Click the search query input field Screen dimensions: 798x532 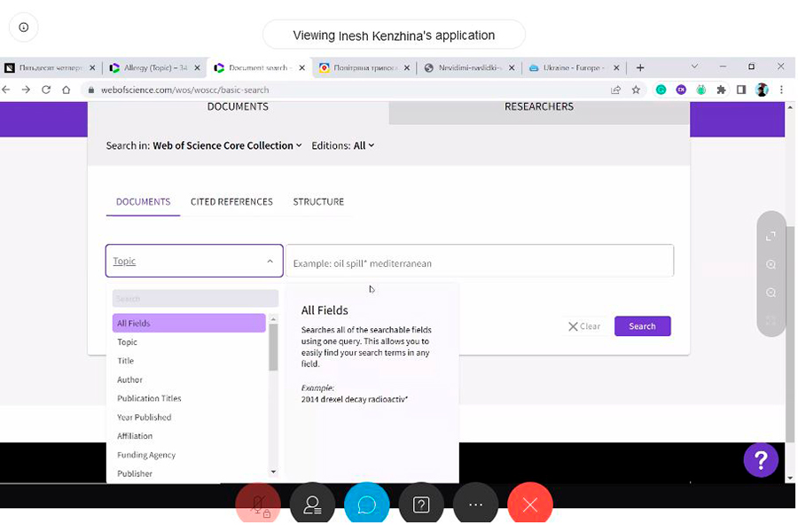(x=480, y=261)
